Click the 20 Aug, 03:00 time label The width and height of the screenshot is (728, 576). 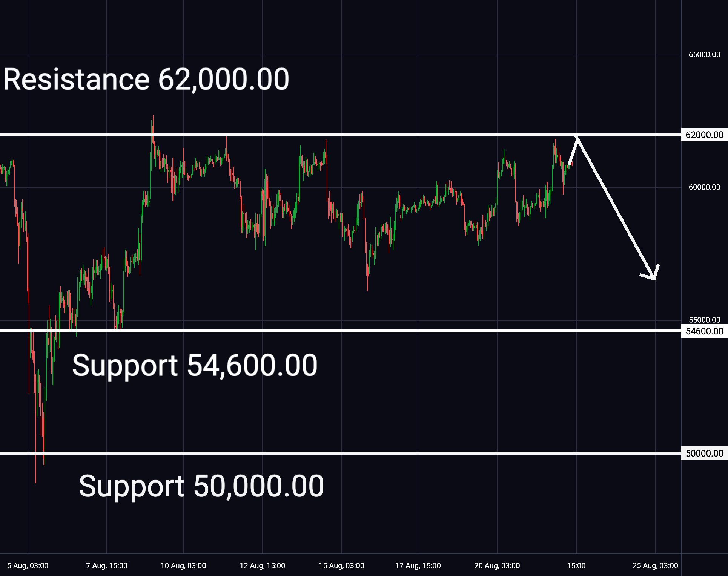point(497,565)
